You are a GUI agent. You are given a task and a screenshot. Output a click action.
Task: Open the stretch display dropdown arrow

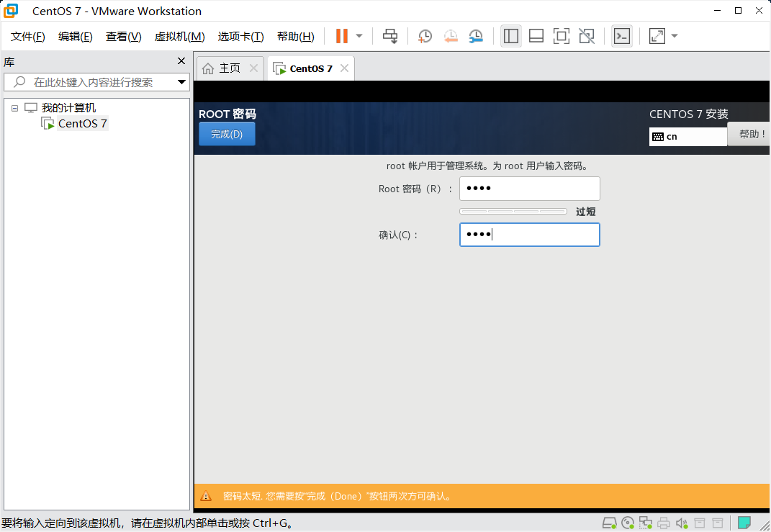coord(675,36)
